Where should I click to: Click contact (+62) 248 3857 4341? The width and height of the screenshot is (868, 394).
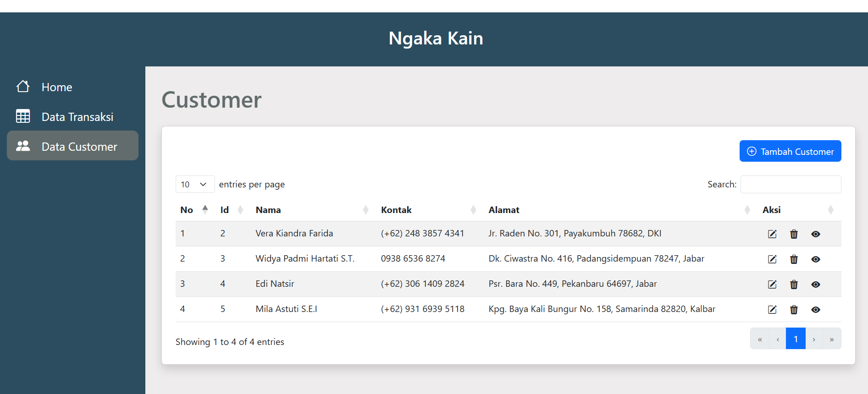(422, 234)
